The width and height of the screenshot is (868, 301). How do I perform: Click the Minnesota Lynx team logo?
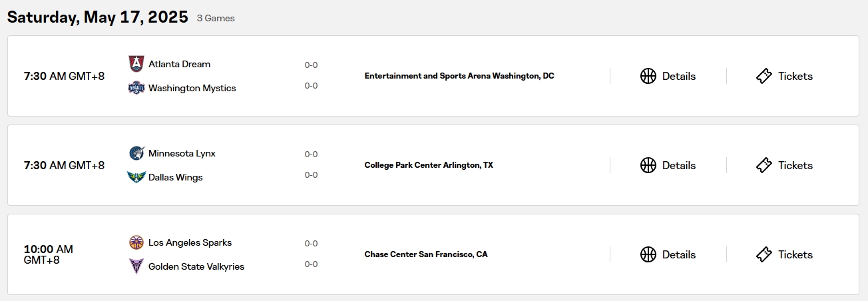tap(136, 153)
